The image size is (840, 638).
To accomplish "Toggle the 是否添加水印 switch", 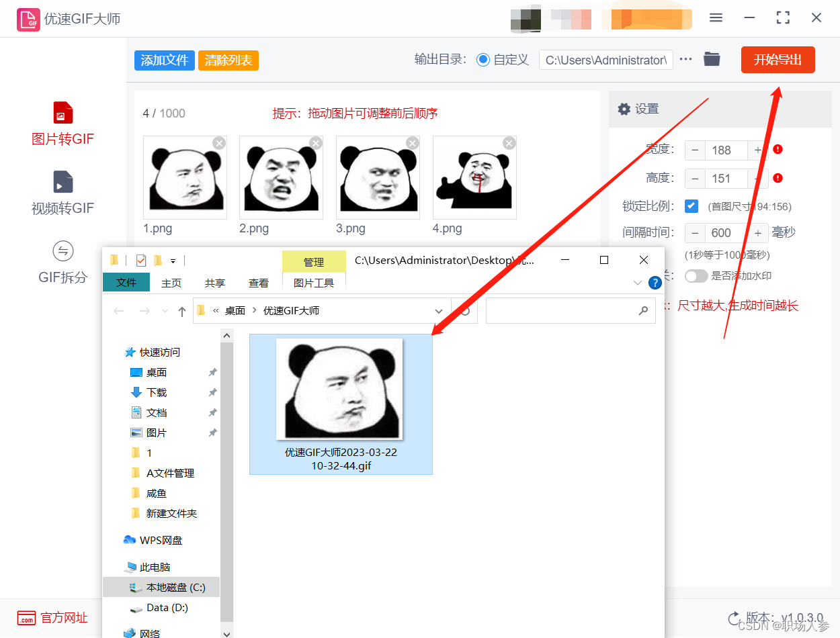I will pos(696,276).
